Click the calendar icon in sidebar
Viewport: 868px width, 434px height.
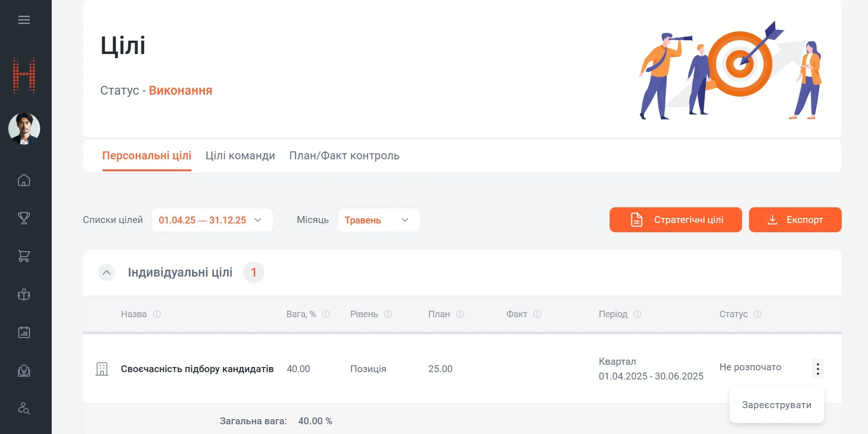pos(24,332)
